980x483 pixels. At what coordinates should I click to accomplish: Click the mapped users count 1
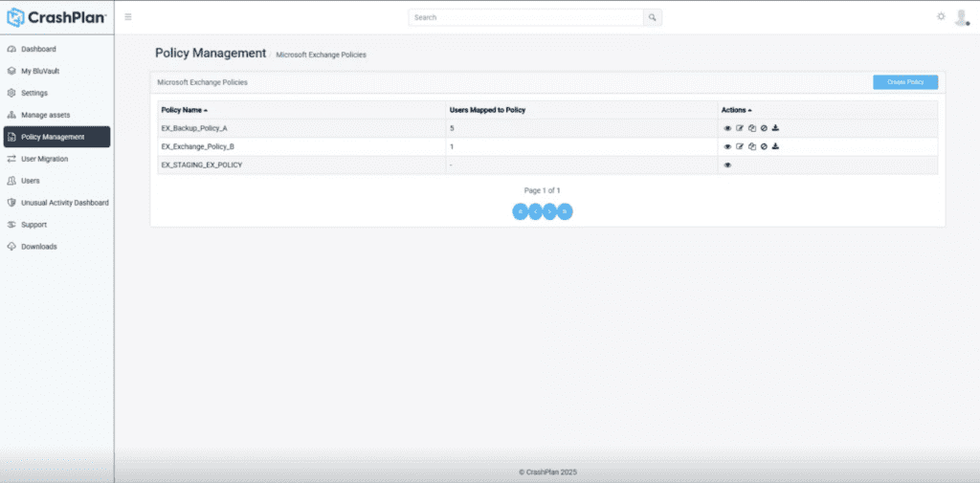(452, 147)
